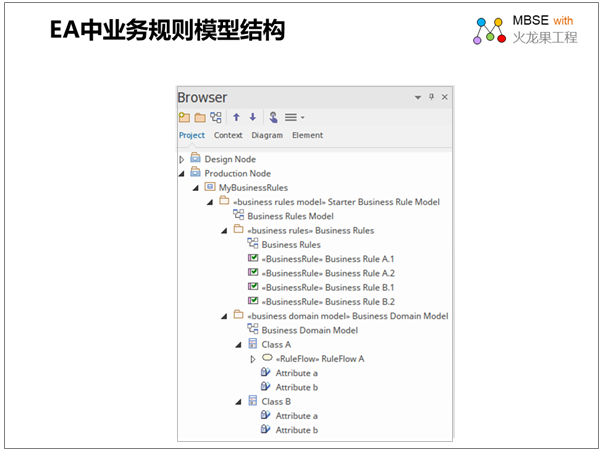Click the Find in Browser icon

pos(273,117)
